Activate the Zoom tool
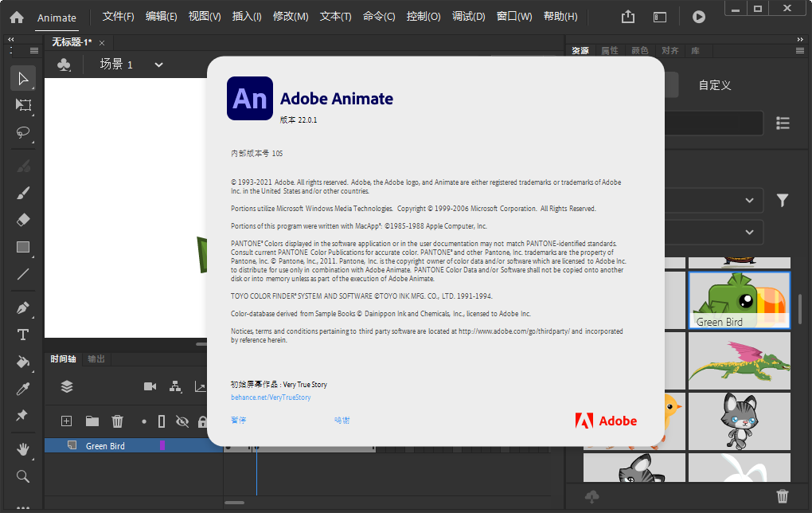The image size is (812, 513). point(23,476)
